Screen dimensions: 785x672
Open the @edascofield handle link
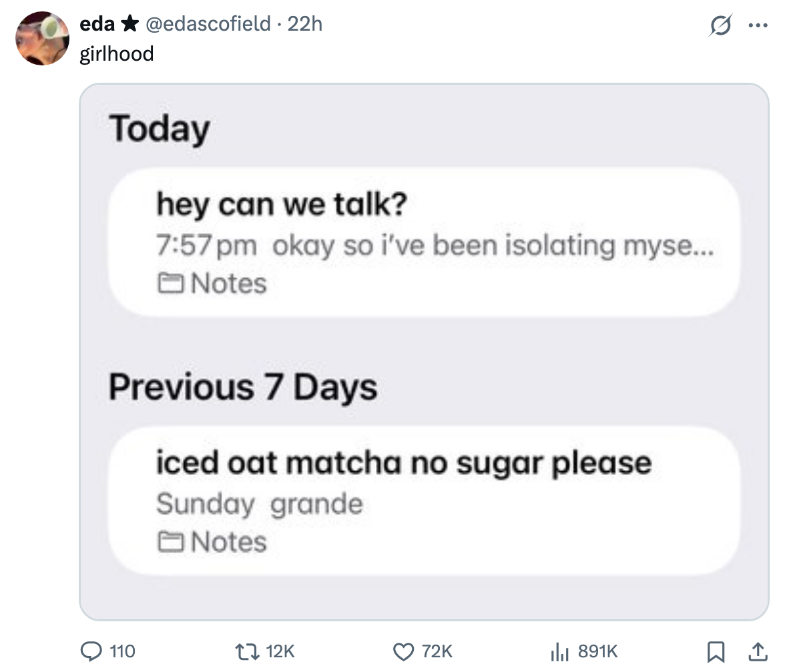pos(208,24)
